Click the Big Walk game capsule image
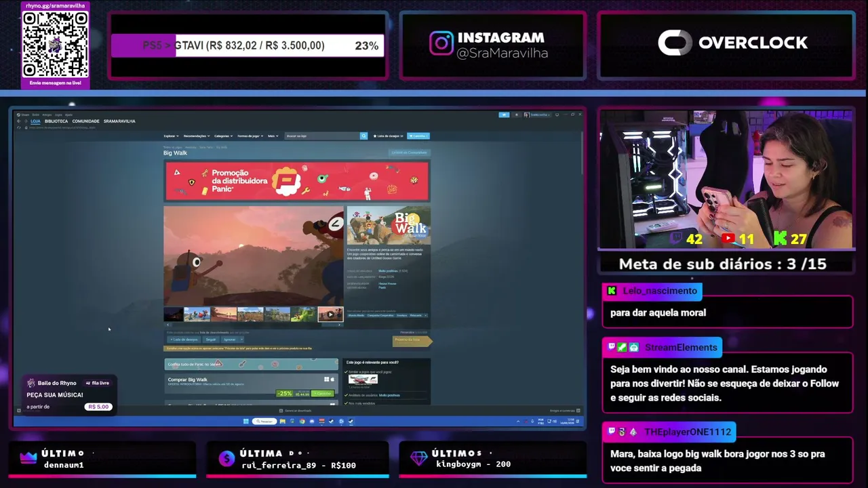The image size is (868, 488). coord(389,225)
